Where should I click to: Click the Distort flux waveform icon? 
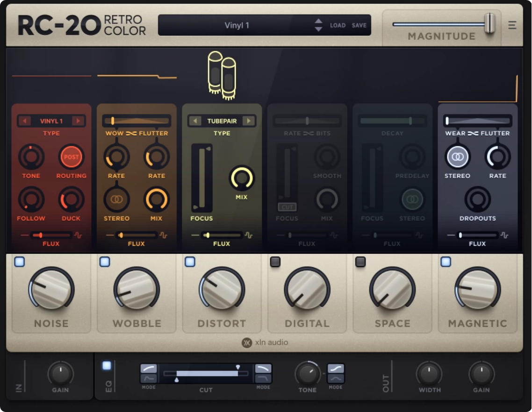(x=249, y=235)
